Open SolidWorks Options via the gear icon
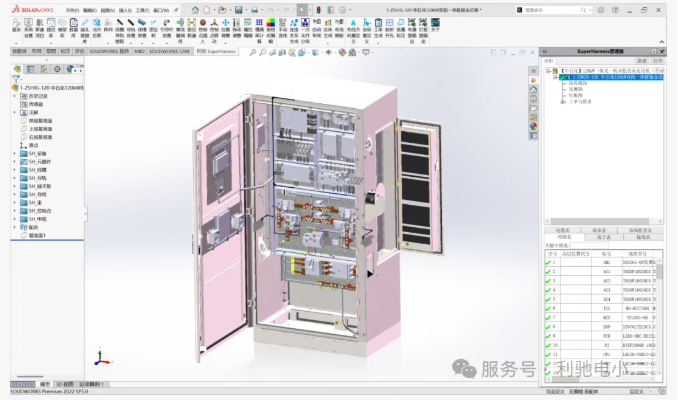Image resolution: width=678 pixels, height=400 pixels. pos(342,10)
